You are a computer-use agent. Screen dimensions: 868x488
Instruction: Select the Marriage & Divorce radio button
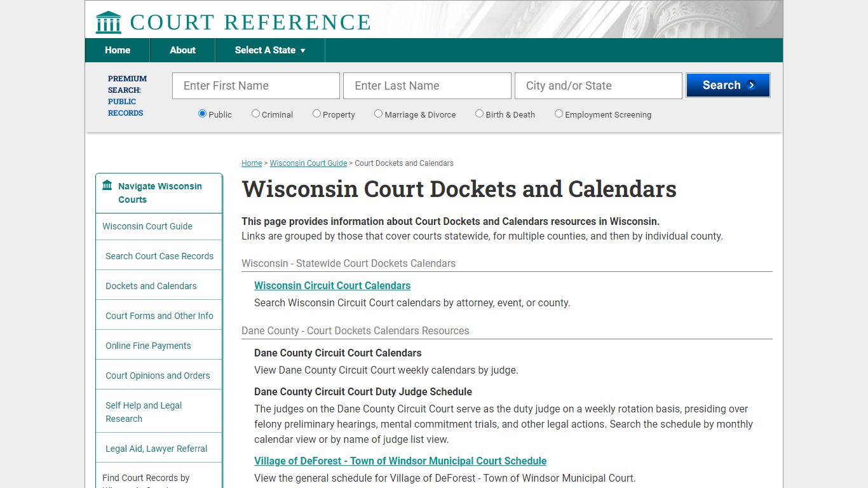tap(378, 114)
